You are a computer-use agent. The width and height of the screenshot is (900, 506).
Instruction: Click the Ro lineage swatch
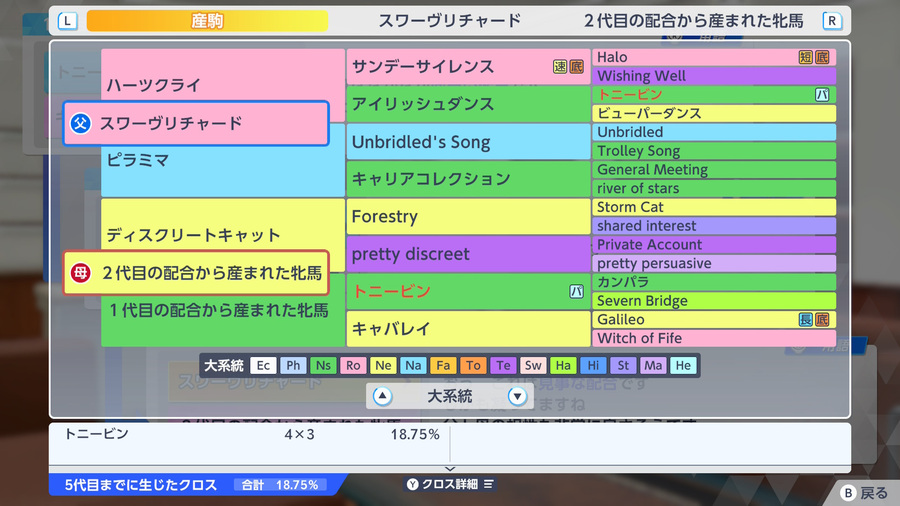(353, 365)
